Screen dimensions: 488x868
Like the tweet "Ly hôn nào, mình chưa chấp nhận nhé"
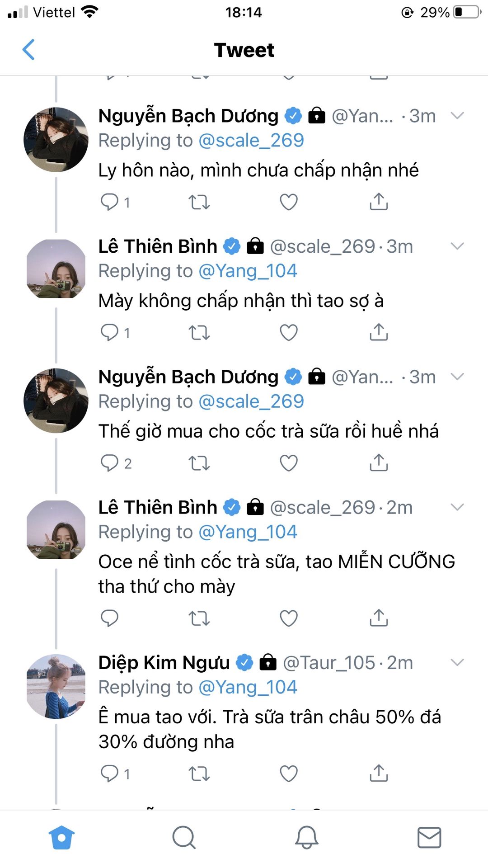tap(288, 202)
